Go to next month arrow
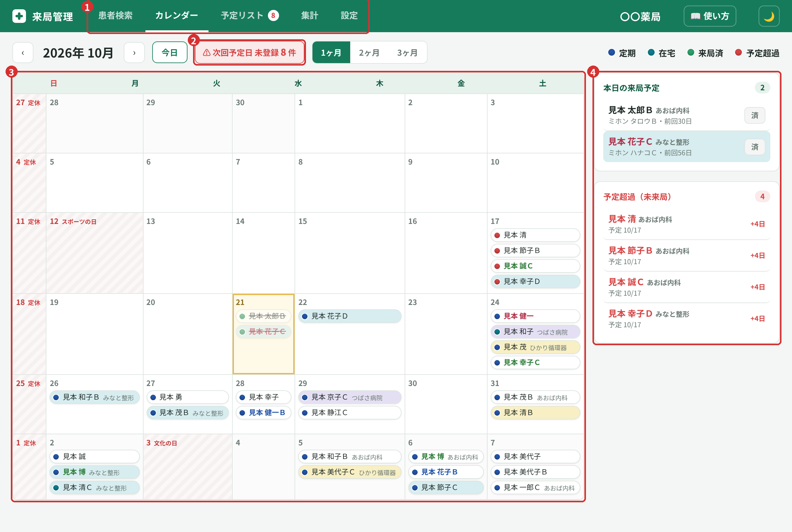This screenshot has width=792, height=532. [x=134, y=53]
